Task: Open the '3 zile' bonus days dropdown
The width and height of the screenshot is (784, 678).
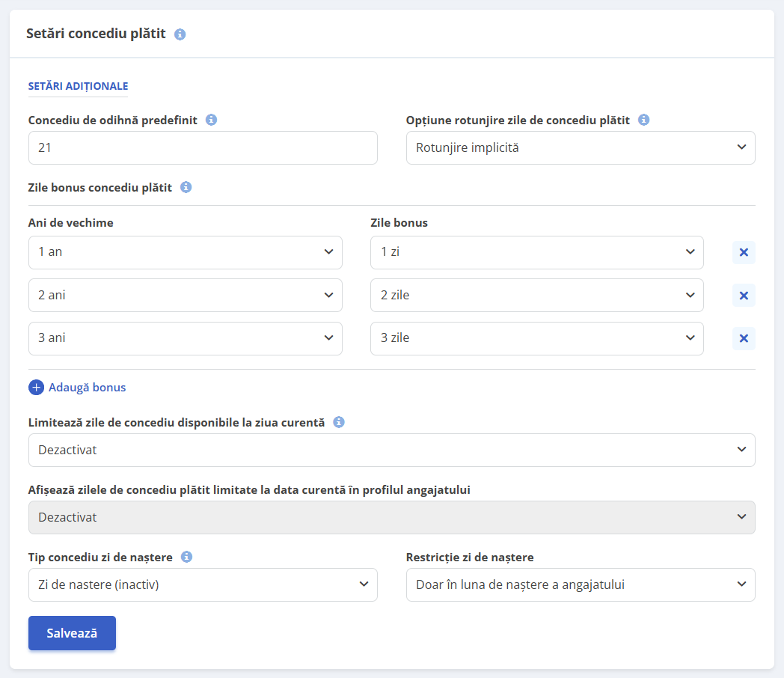Action: pyautogui.click(x=537, y=338)
